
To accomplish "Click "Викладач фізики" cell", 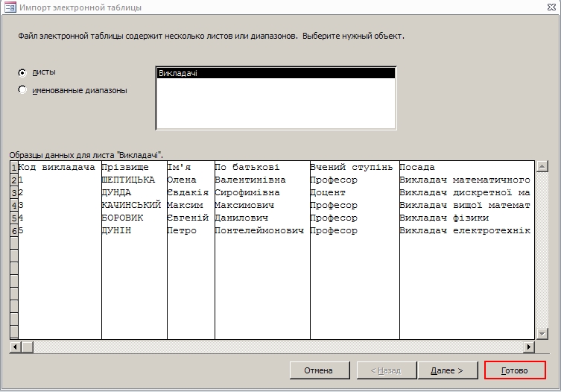I will pyautogui.click(x=467, y=218).
